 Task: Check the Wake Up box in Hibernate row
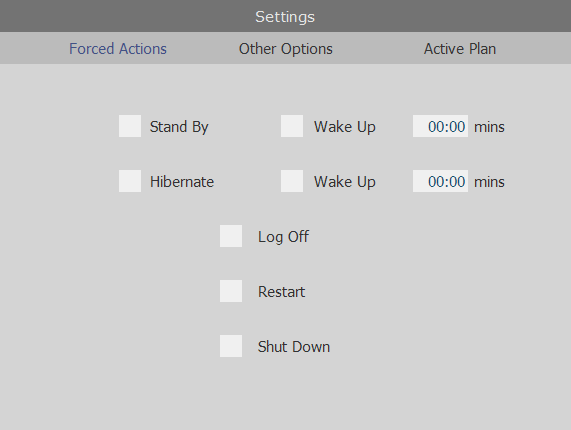tap(292, 181)
